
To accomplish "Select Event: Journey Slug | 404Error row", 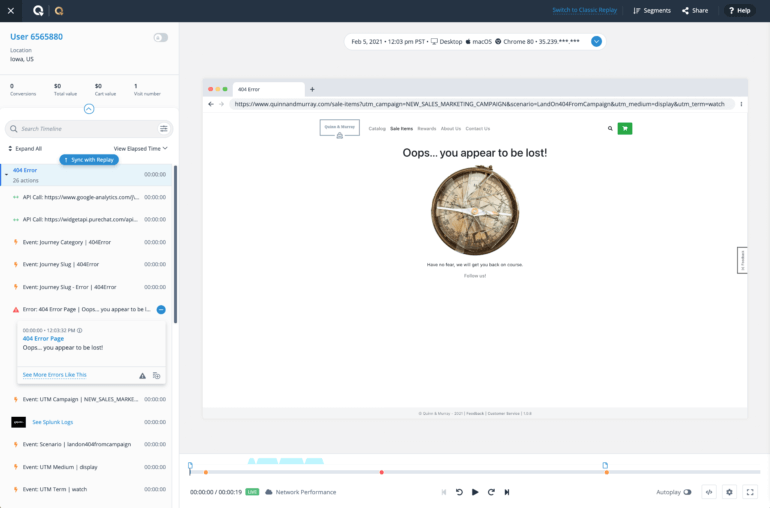I will point(88,264).
